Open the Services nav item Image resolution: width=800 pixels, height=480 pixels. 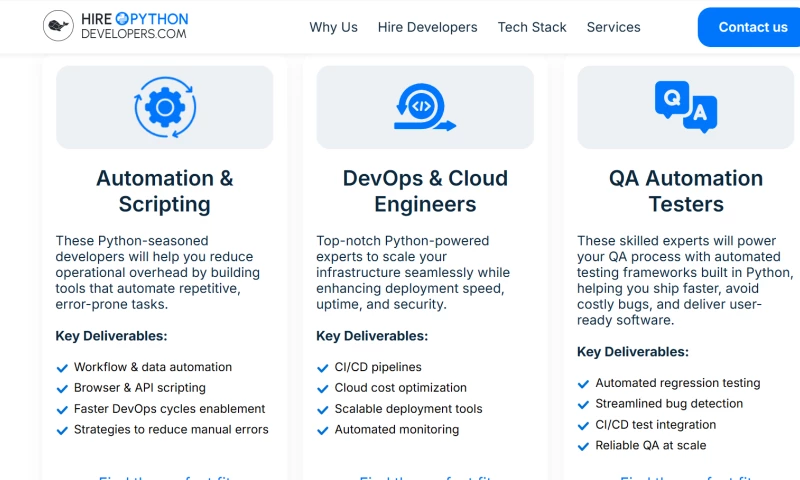pyautogui.click(x=613, y=27)
